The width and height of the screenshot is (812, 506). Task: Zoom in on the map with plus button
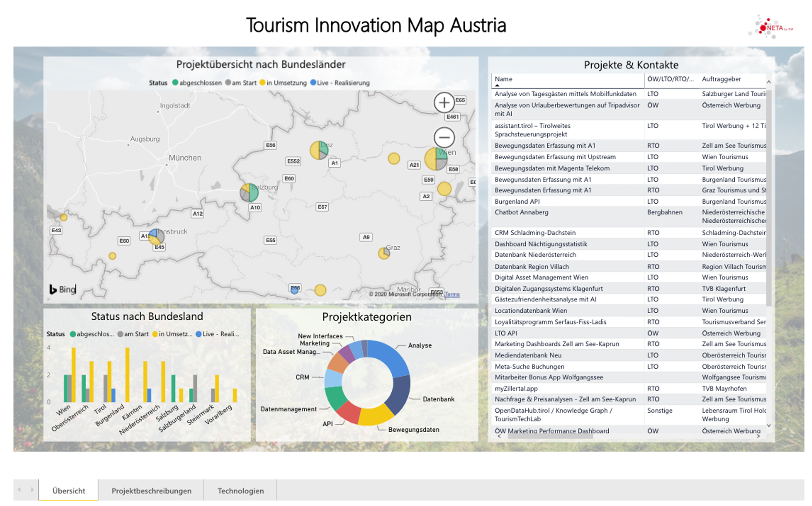444,103
